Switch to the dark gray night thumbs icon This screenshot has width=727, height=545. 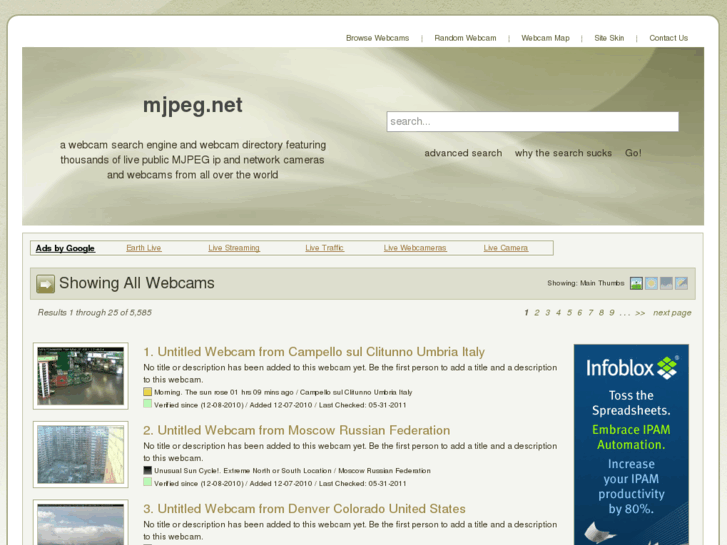click(x=666, y=283)
